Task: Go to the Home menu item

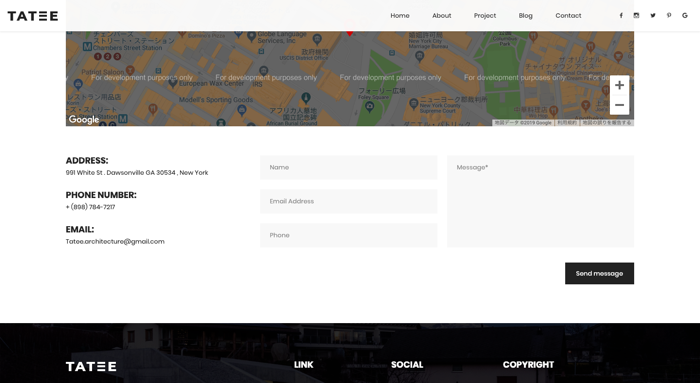Action: 400,16
